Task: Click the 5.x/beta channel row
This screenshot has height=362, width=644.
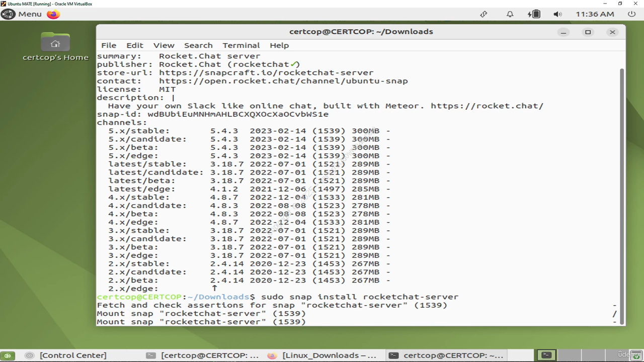Action: click(249, 147)
